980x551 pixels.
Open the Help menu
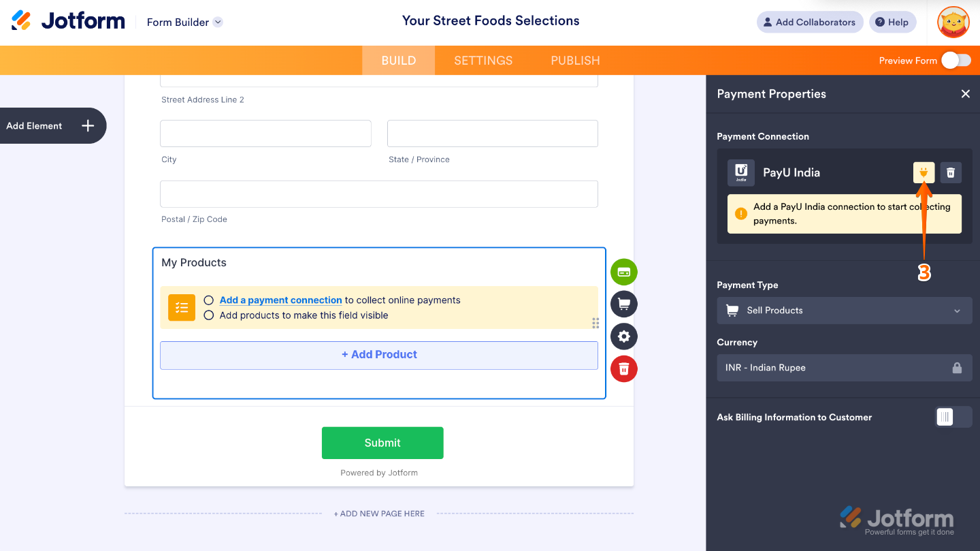892,22
